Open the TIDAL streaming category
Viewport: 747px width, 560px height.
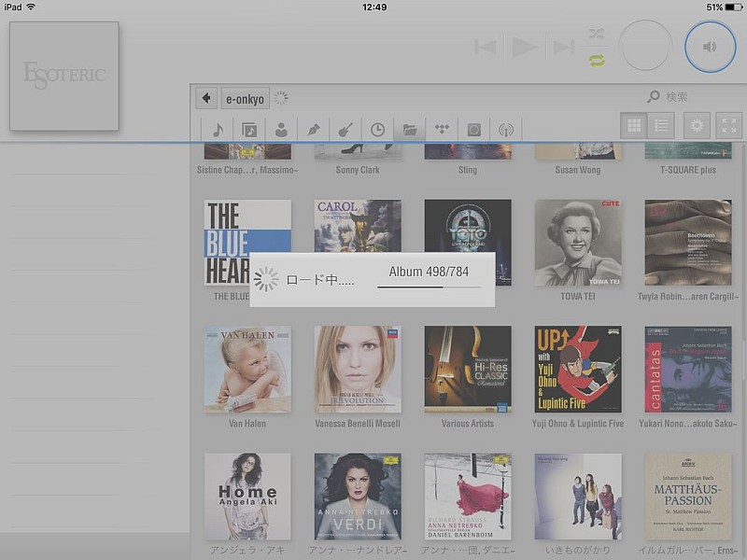tap(442, 129)
